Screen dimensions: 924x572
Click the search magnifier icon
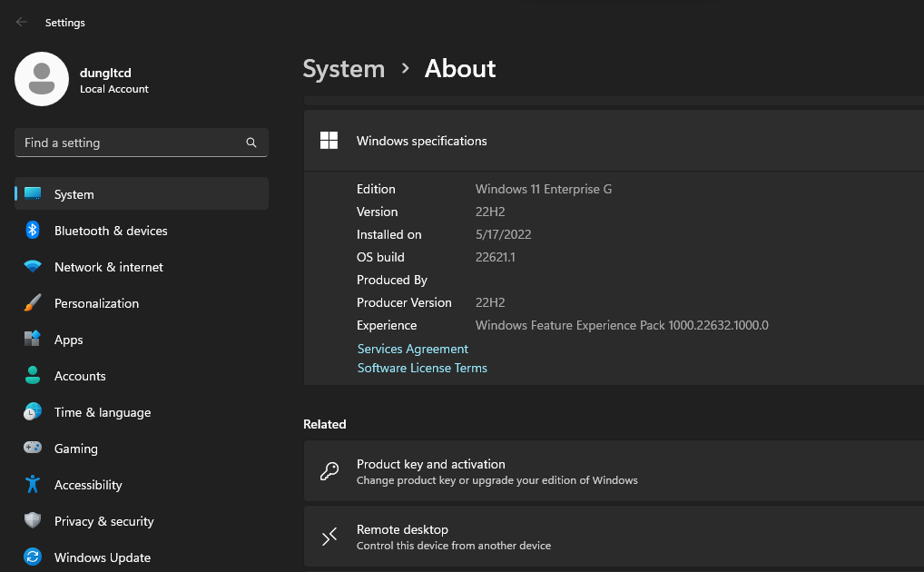coord(251,143)
